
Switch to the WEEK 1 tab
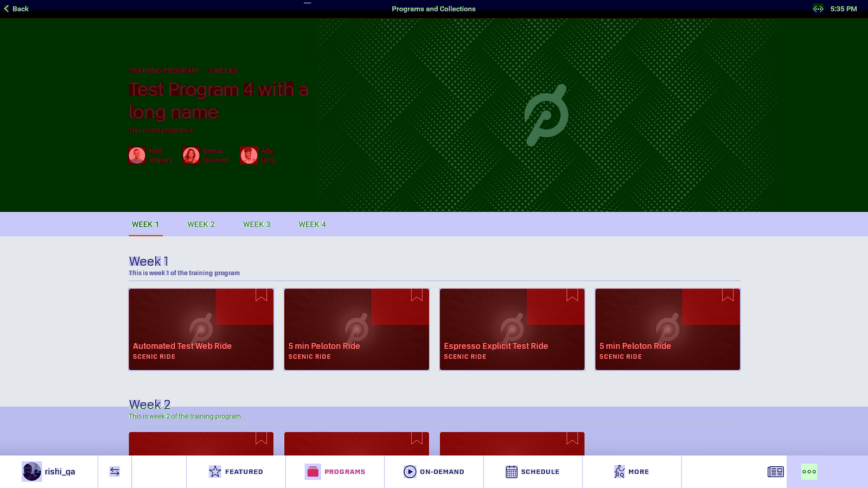(145, 224)
